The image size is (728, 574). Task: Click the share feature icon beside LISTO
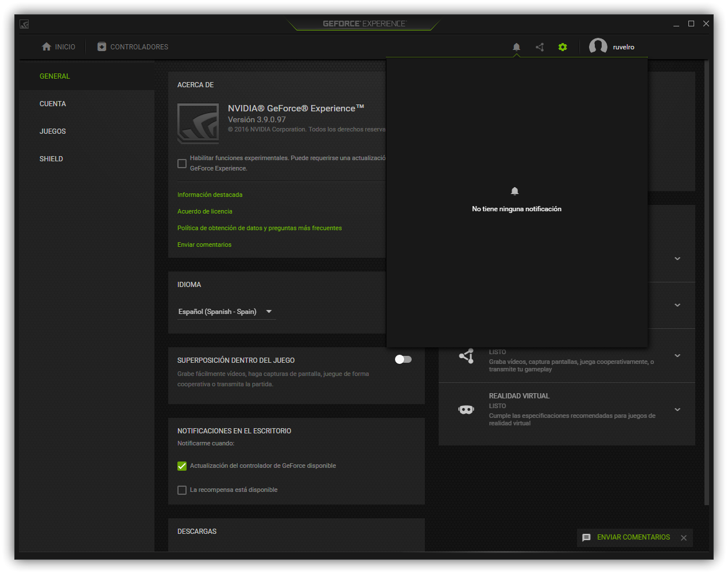pos(466,356)
